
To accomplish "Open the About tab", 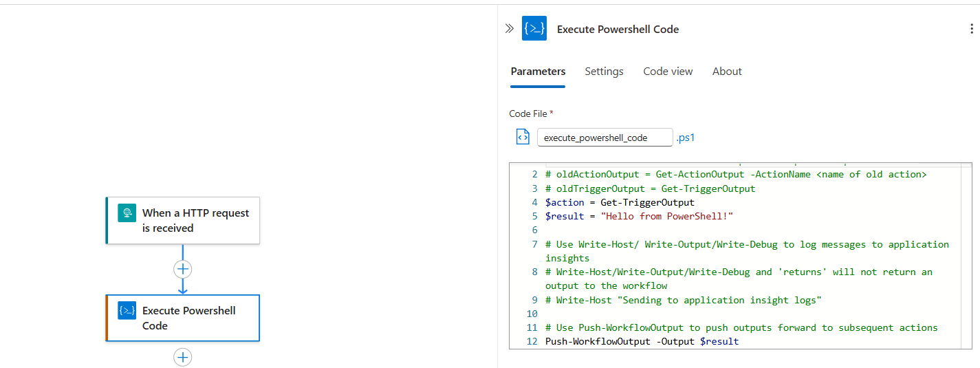I will click(727, 72).
